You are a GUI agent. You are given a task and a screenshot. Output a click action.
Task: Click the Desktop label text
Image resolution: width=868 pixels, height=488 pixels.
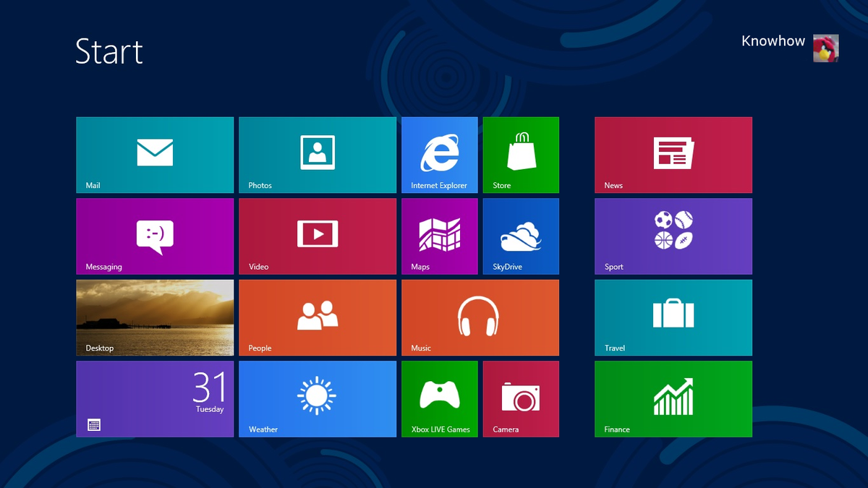click(100, 348)
